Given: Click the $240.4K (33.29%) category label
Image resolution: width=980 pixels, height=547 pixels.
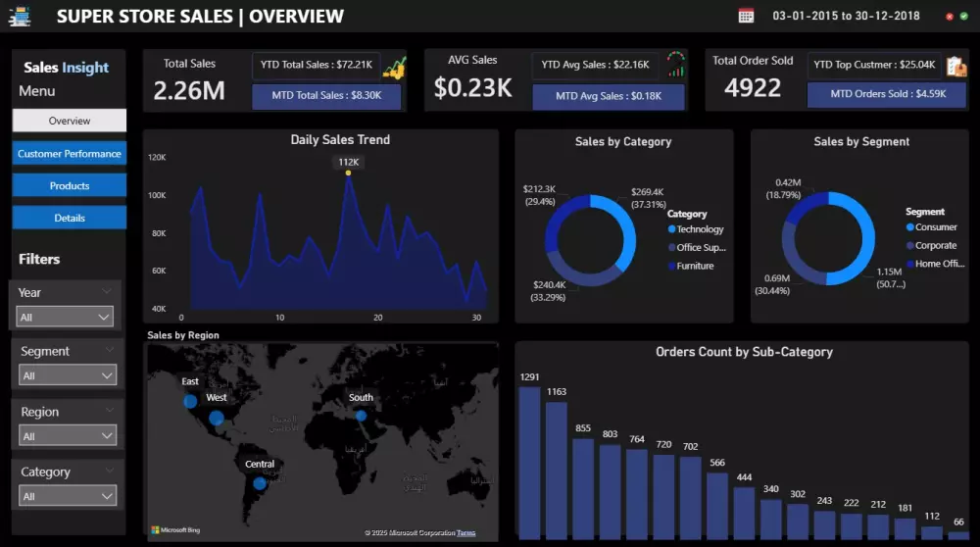Looking at the screenshot, I should (549, 291).
